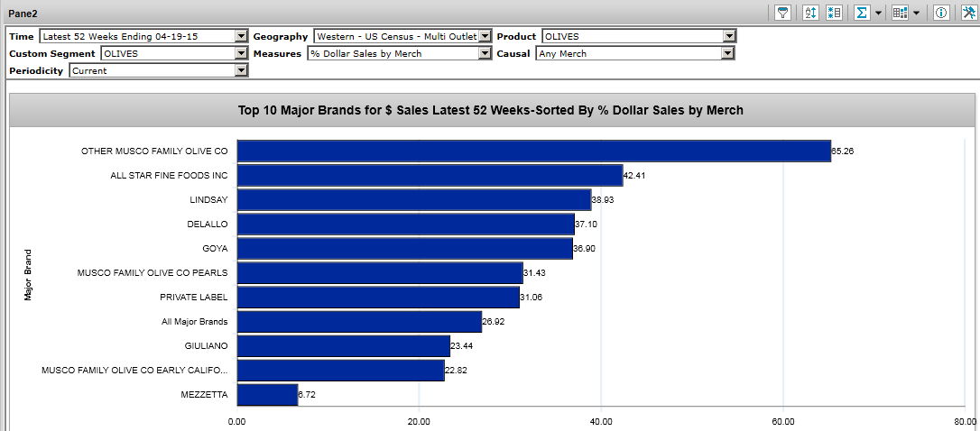
Task: Click the LINDSAY bar in chart
Action: tap(413, 200)
